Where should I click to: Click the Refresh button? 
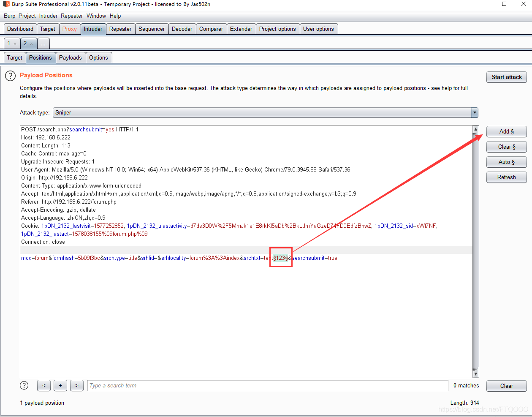click(x=507, y=177)
